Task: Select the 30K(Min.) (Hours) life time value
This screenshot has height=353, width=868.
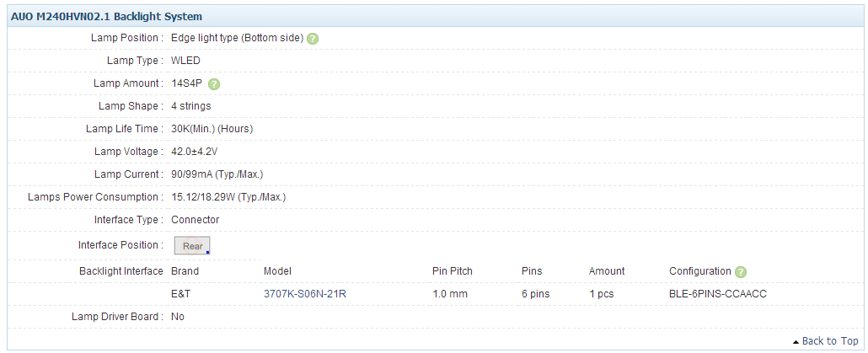Action: tap(212, 129)
